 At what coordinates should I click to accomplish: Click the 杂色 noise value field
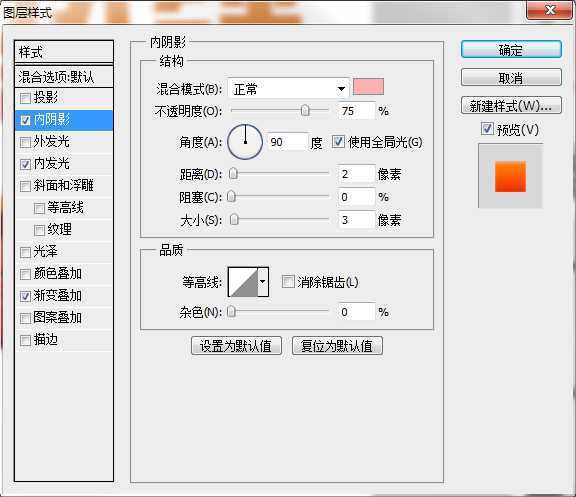tap(357, 312)
